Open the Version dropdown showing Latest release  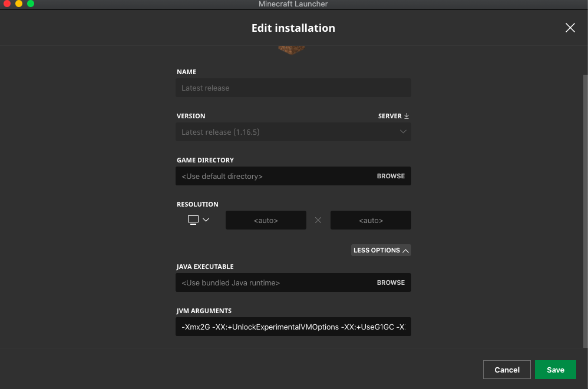[x=293, y=132]
